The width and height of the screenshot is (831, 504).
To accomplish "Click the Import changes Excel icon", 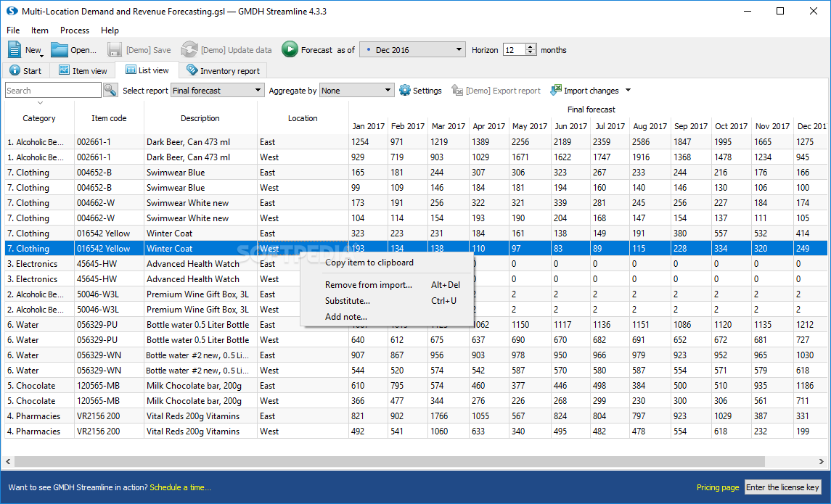I will coord(555,91).
